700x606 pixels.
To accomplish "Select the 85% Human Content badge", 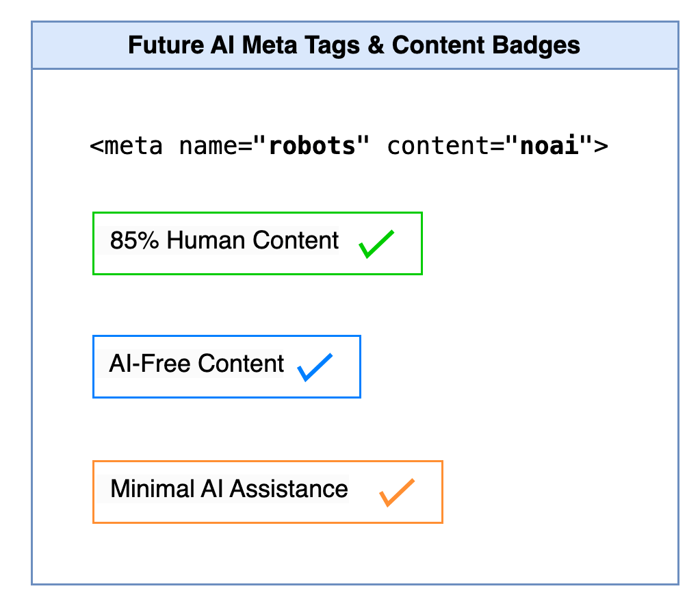I will click(257, 244).
